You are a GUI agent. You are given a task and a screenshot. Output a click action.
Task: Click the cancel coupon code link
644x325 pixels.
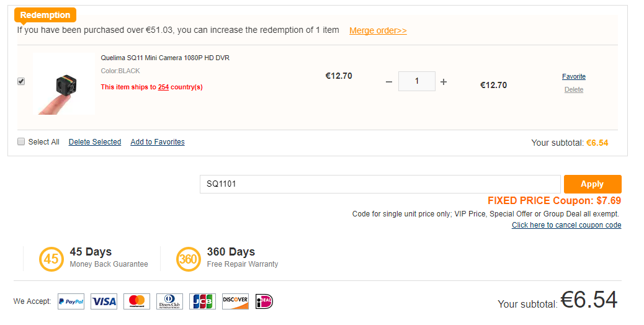pyautogui.click(x=566, y=225)
